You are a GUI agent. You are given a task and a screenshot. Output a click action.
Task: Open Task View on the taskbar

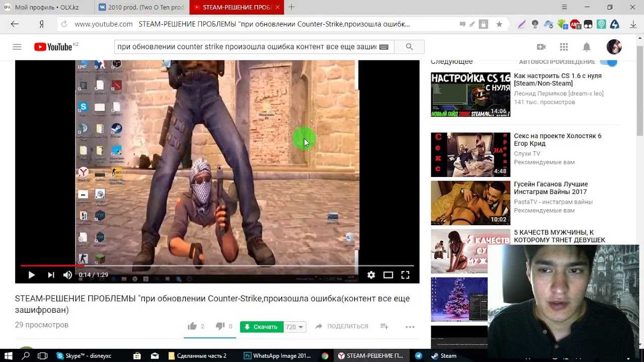pyautogui.click(x=43, y=355)
